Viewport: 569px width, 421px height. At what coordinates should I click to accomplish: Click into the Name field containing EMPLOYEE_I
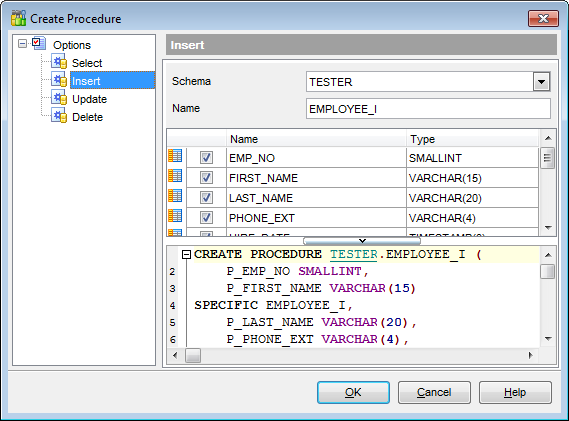(428, 109)
